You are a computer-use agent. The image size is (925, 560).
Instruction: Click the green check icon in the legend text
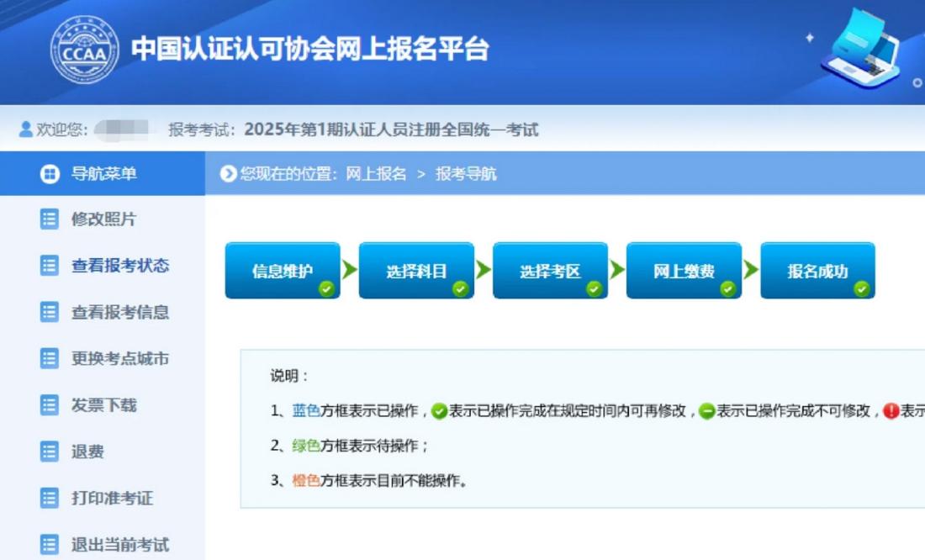439,411
